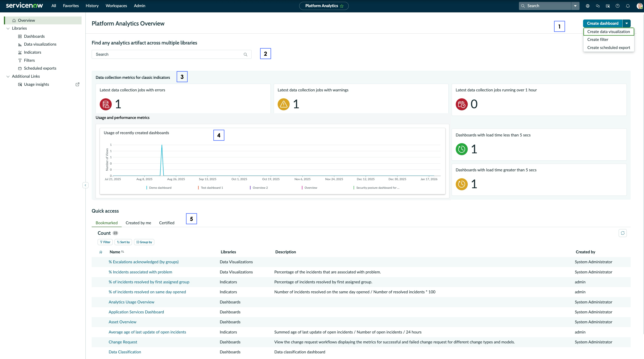Open the Admin menu
Viewport: 644px width, 359px height.
(139, 6)
